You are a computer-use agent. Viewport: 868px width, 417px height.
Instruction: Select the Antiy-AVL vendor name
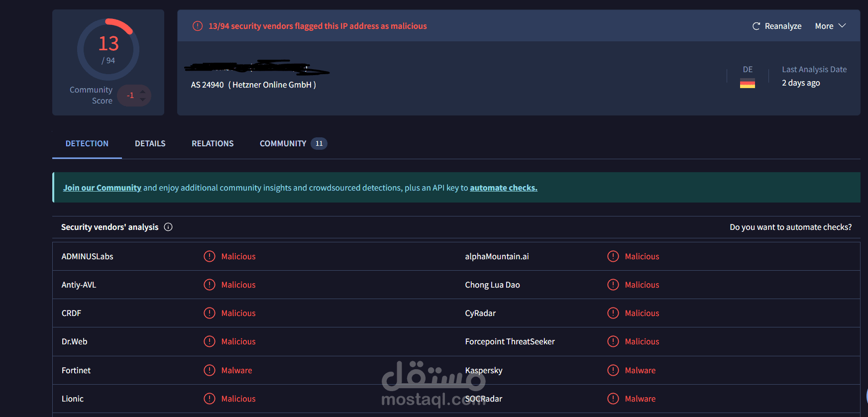pyautogui.click(x=79, y=285)
